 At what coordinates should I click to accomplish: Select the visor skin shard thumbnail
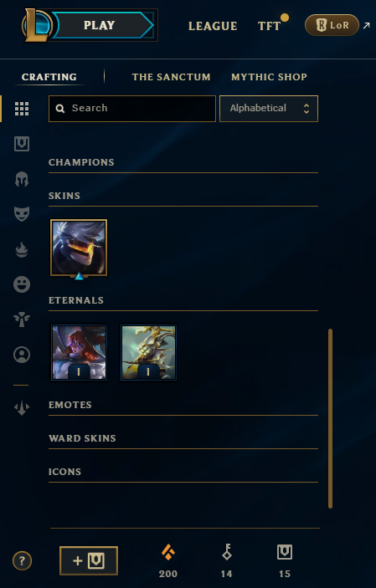(79, 248)
